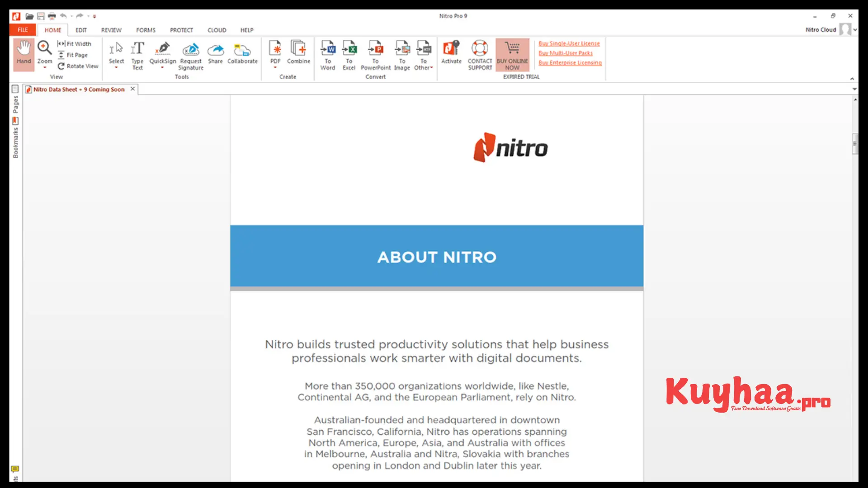
Task: Save document from quick access toolbar
Action: (x=41, y=16)
